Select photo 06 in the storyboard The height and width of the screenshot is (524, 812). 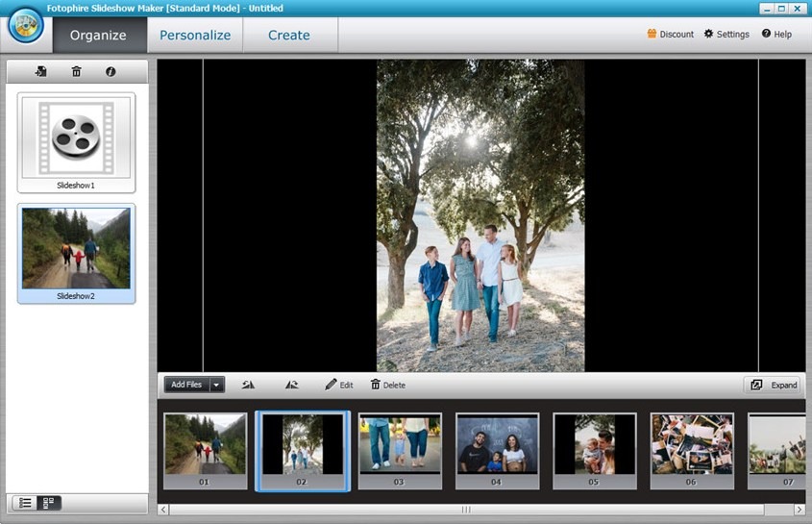click(x=692, y=451)
